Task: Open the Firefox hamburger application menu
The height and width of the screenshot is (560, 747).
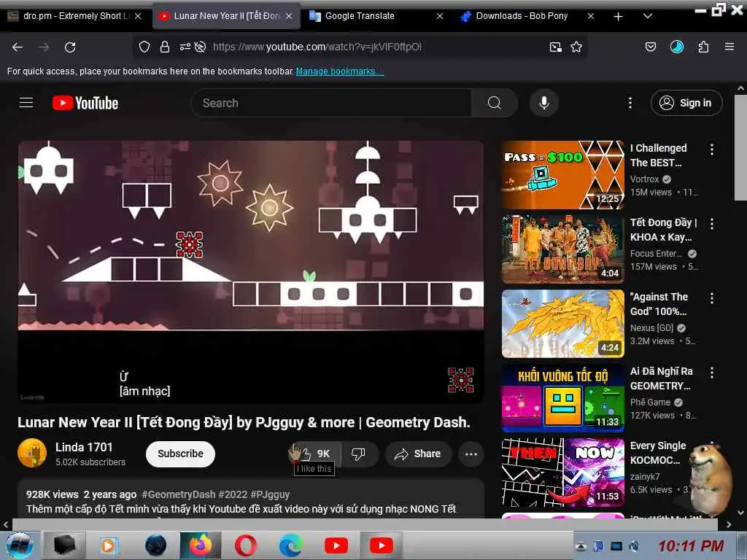Action: [729, 47]
